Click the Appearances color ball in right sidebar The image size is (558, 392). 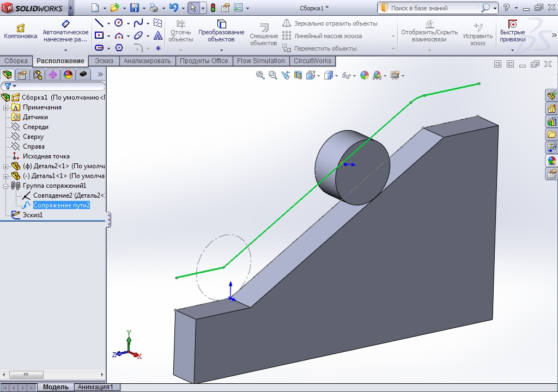point(551,161)
